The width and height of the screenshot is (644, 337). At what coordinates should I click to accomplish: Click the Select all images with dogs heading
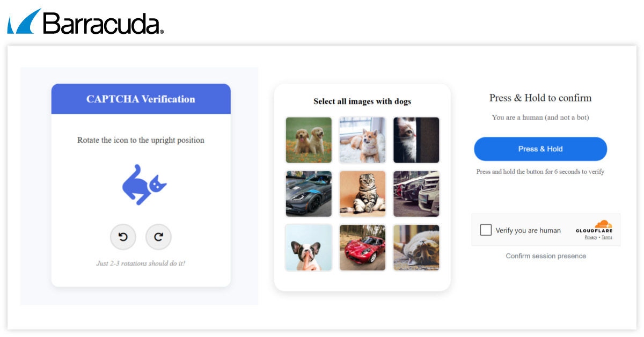(362, 101)
